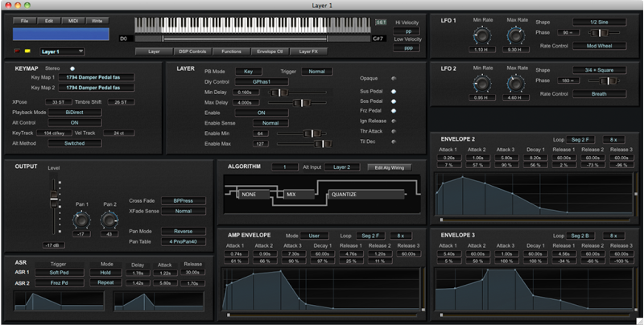Click the Pan 2 knob in Output
Image resolution: width=644 pixels, height=325 pixels.
(109, 219)
